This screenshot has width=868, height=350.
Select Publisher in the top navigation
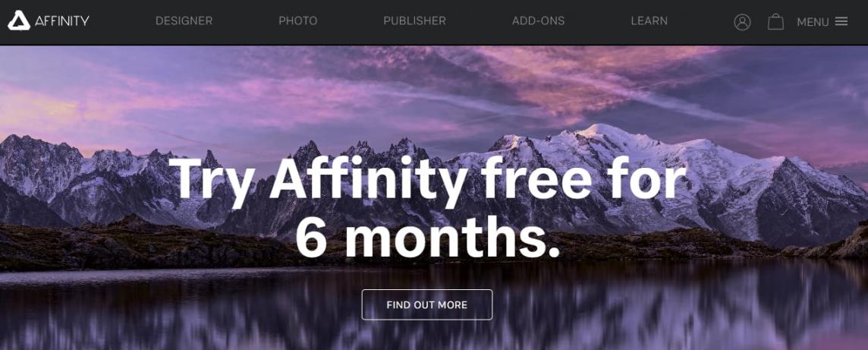pos(414,21)
